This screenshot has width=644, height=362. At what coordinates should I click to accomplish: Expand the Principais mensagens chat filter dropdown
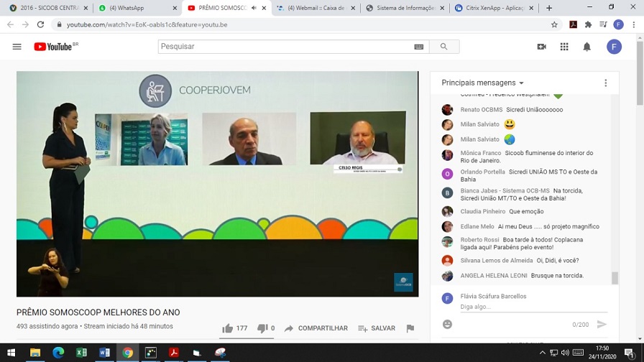pos(482,83)
